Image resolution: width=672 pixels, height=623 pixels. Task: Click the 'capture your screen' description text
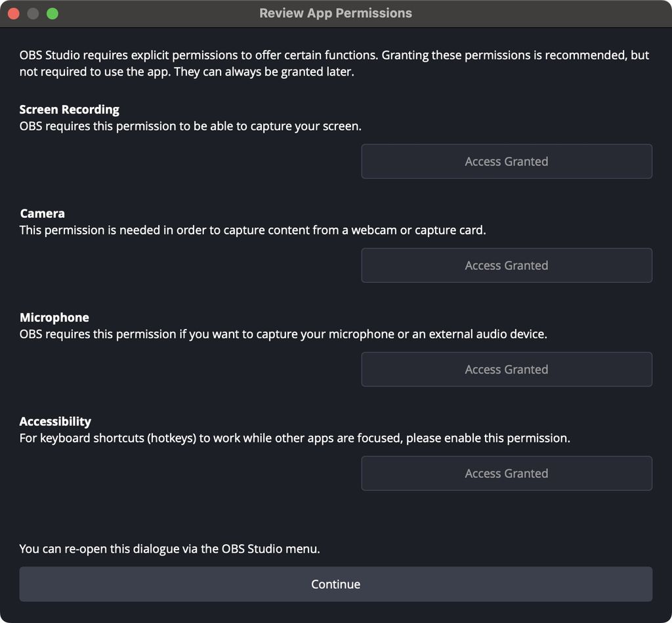190,126
